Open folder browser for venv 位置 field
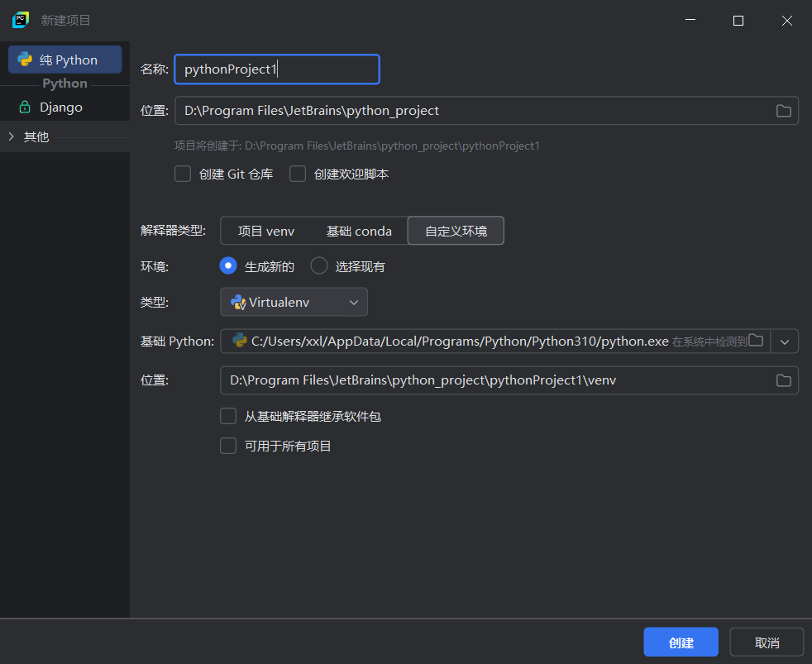 coord(784,380)
